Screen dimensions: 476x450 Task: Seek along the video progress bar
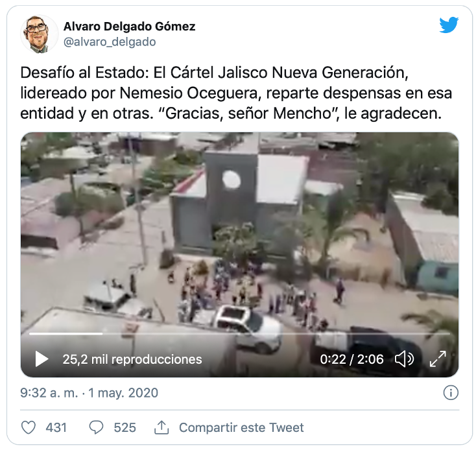239,333
